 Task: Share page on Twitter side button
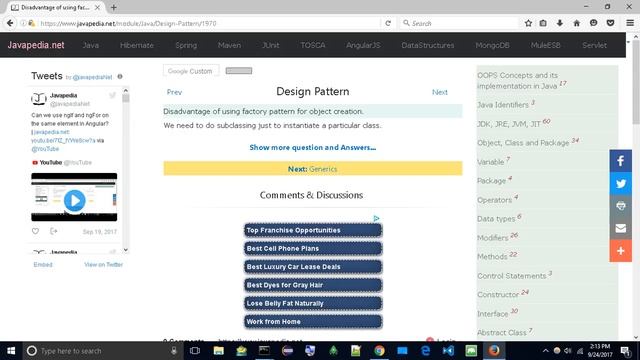tap(620, 183)
